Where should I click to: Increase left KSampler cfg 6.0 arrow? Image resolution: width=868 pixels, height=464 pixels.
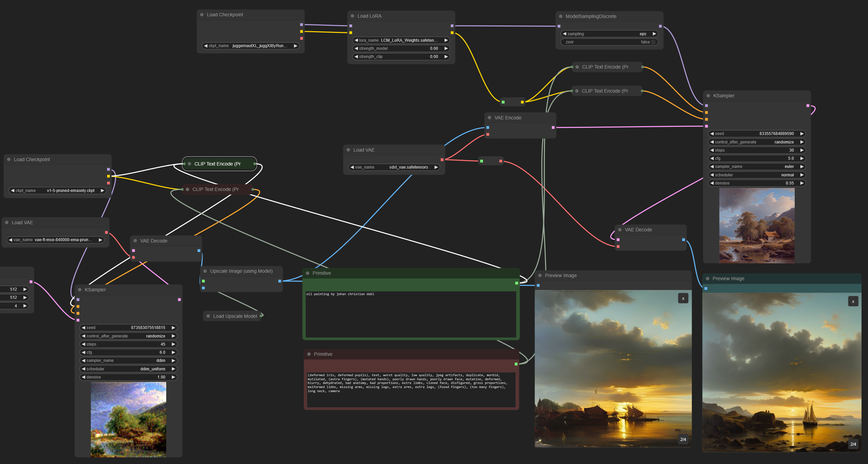[x=174, y=352]
